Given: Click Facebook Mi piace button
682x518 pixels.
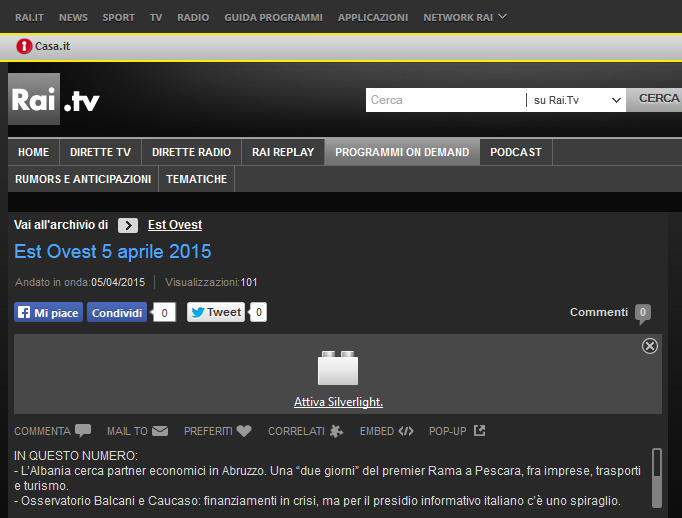Looking at the screenshot, I should coord(48,312).
